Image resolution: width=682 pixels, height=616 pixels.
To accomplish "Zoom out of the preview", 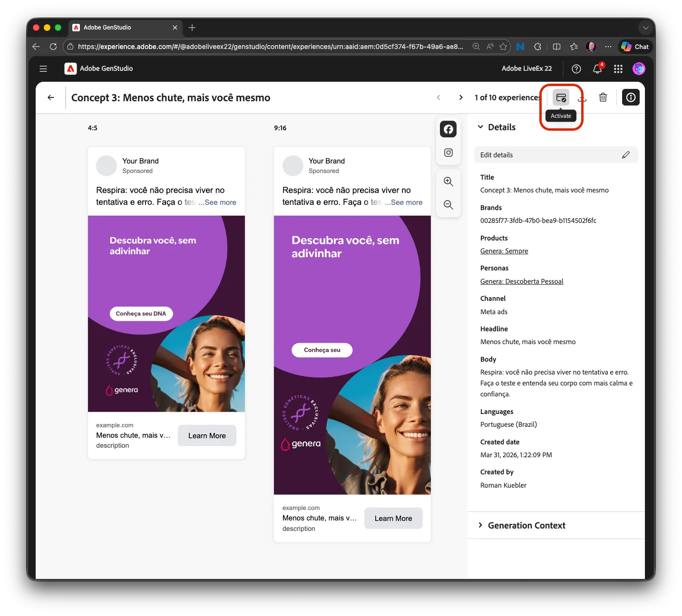I will [x=448, y=205].
